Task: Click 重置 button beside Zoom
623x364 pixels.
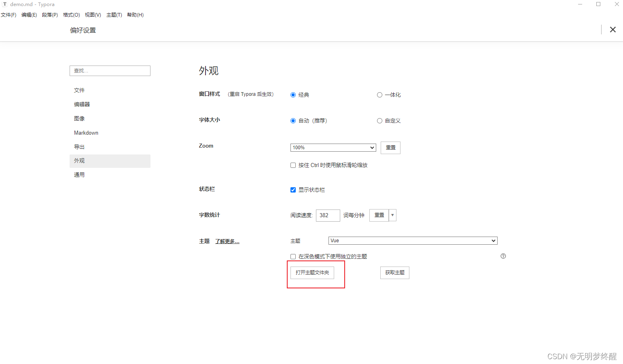Action: pyautogui.click(x=391, y=148)
